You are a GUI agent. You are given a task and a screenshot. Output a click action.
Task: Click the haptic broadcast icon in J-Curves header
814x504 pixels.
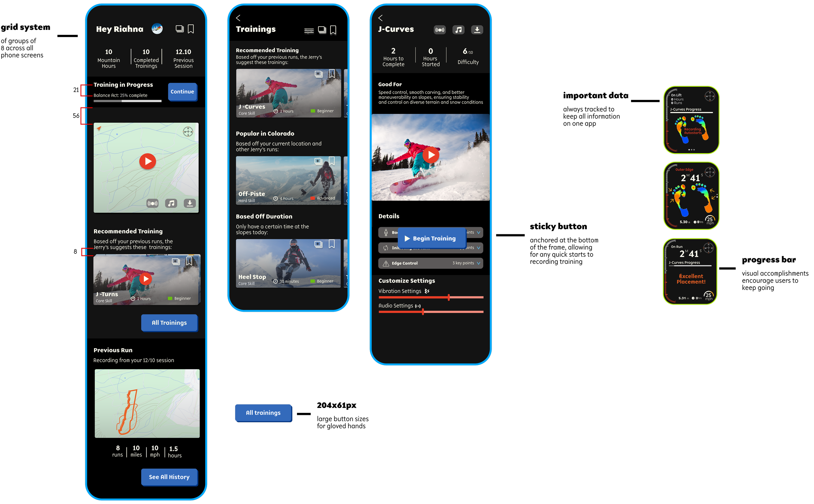click(x=440, y=30)
